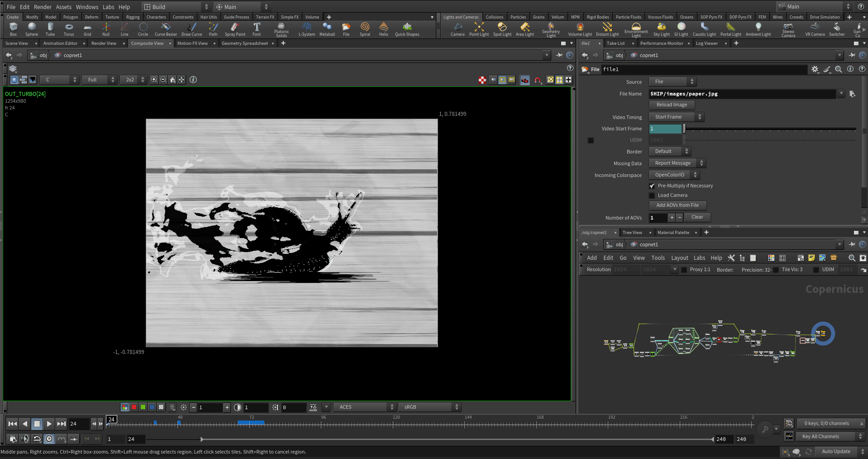The height and width of the screenshot is (459, 868).
Task: Select the L-System shelf tool
Action: 307,29
